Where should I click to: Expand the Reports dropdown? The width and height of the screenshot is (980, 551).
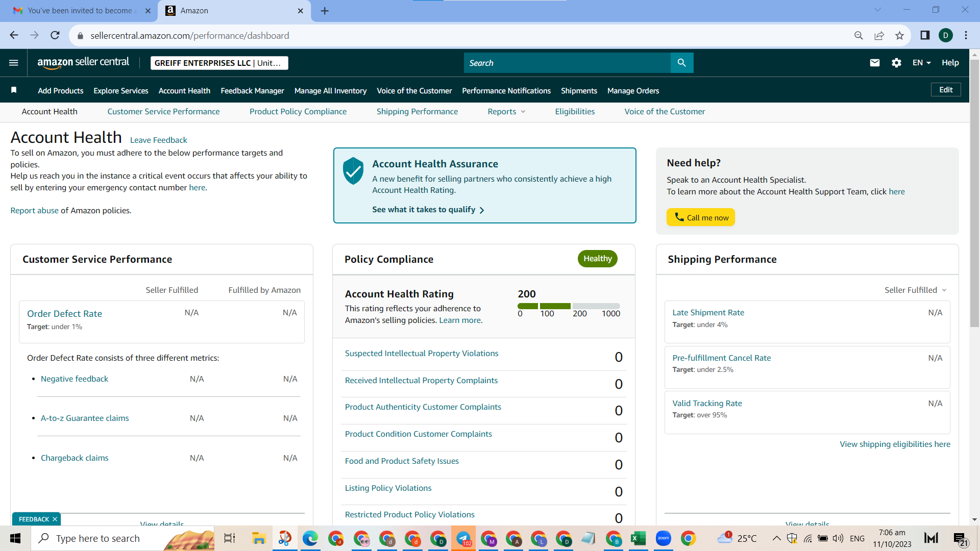click(506, 112)
